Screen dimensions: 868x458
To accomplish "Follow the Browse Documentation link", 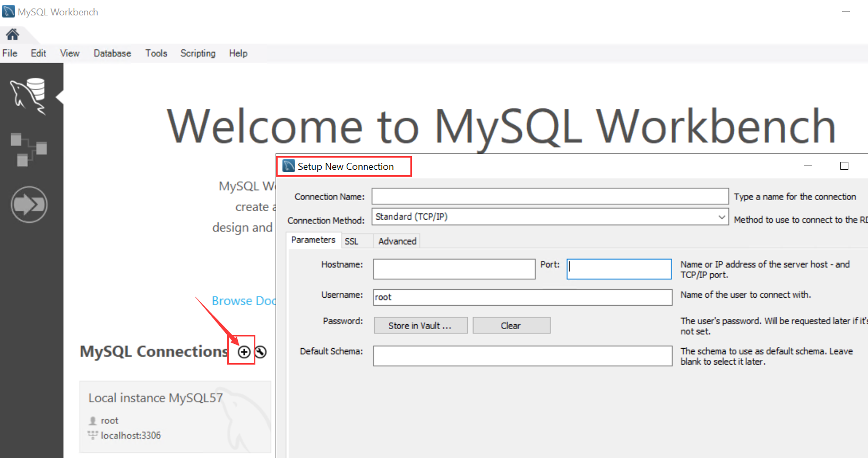I will pyautogui.click(x=244, y=301).
